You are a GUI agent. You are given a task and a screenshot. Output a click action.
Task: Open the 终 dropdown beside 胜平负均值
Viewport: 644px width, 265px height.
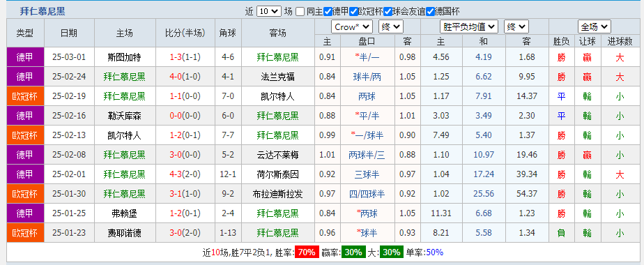point(516,27)
